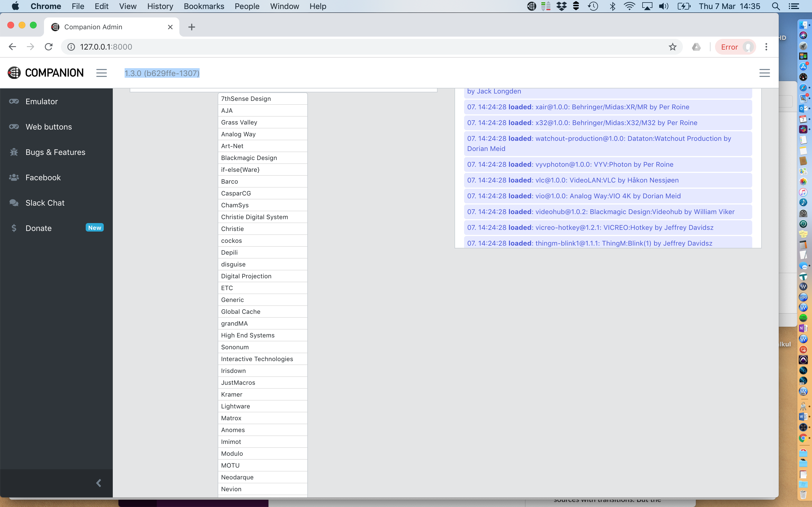
Task: Bookmark page using star icon
Action: point(672,47)
